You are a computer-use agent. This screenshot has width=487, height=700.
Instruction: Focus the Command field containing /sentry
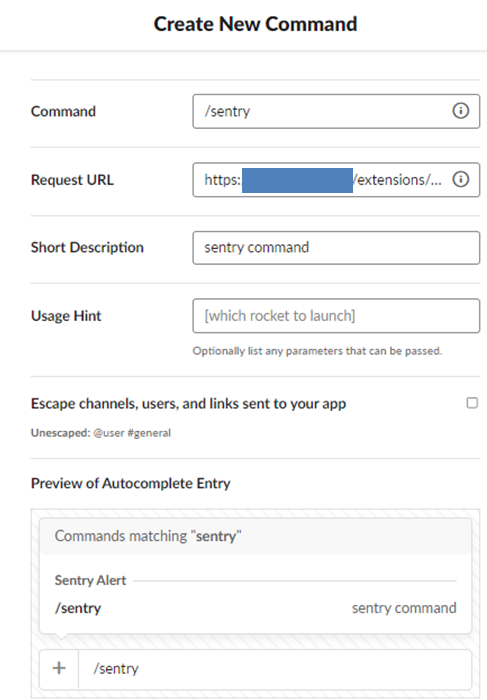(x=336, y=111)
